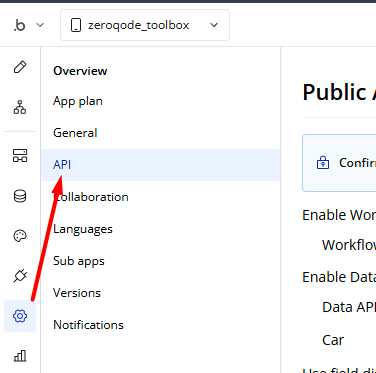Open the zeroqode_toolbox app selector dropdown

tap(145, 25)
